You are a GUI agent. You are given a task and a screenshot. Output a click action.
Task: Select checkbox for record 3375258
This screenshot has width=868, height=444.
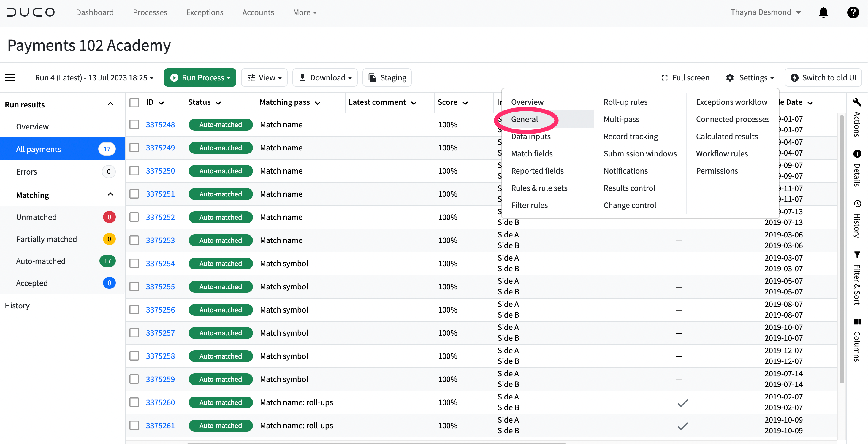point(134,356)
